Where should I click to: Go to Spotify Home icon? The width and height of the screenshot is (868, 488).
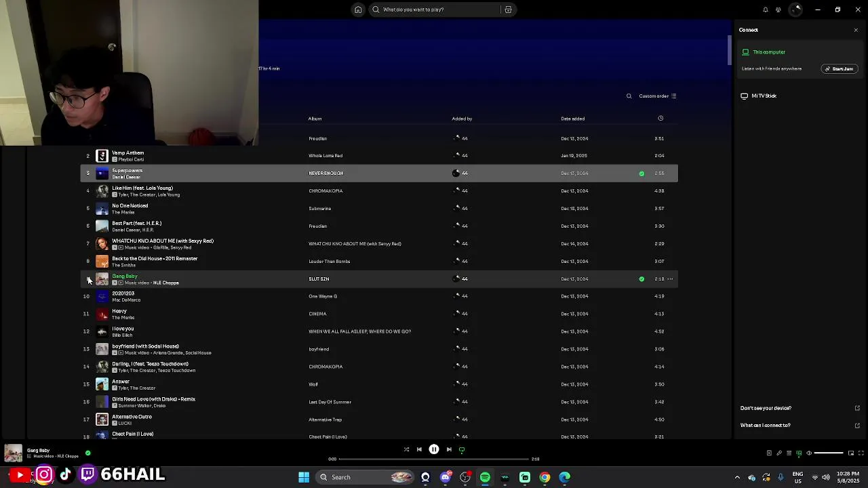click(x=358, y=9)
